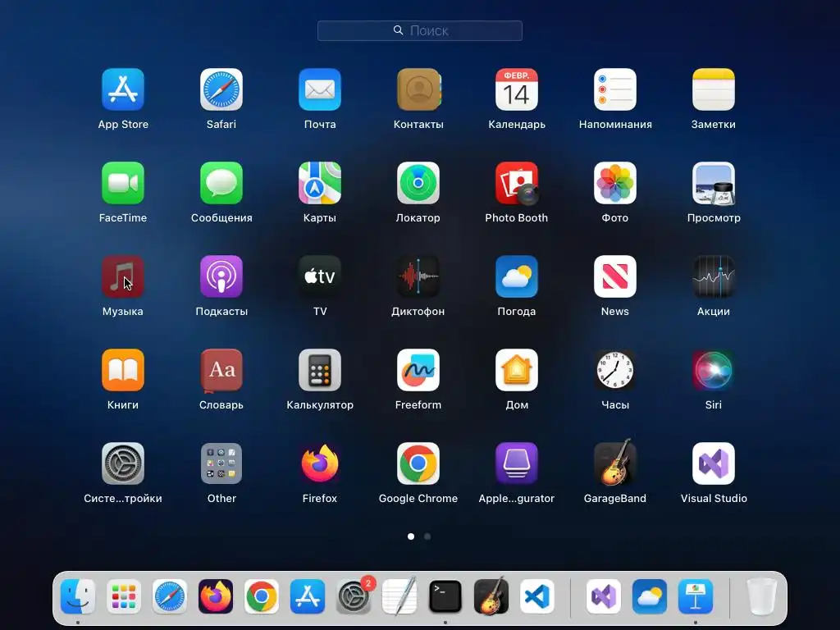Open the Календарь app icon
The width and height of the screenshot is (840, 630).
[517, 89]
